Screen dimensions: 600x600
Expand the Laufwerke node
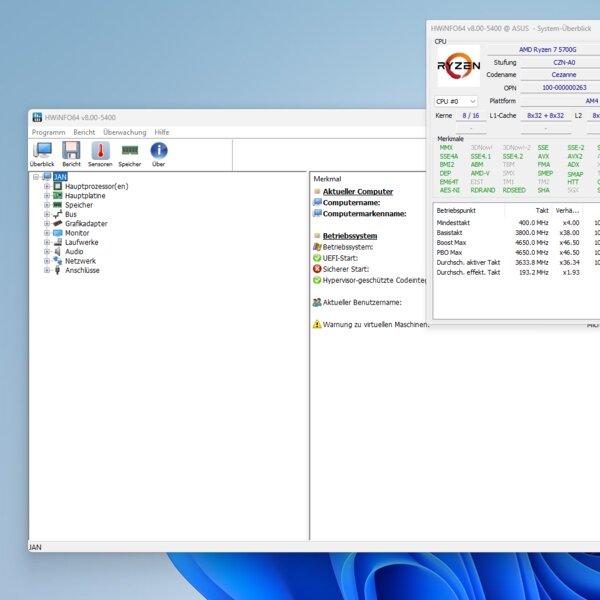tap(47, 242)
